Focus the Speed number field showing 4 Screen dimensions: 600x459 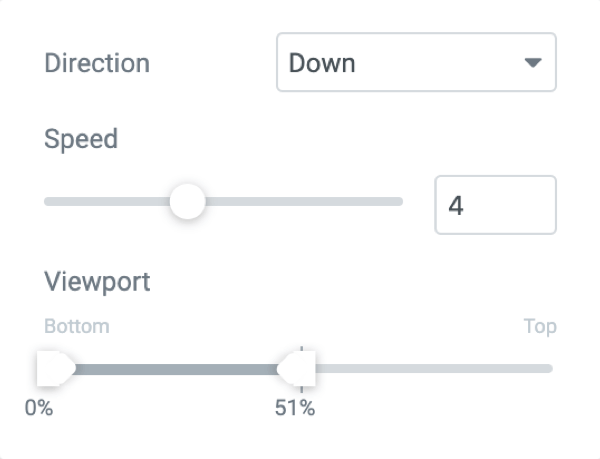(x=495, y=205)
